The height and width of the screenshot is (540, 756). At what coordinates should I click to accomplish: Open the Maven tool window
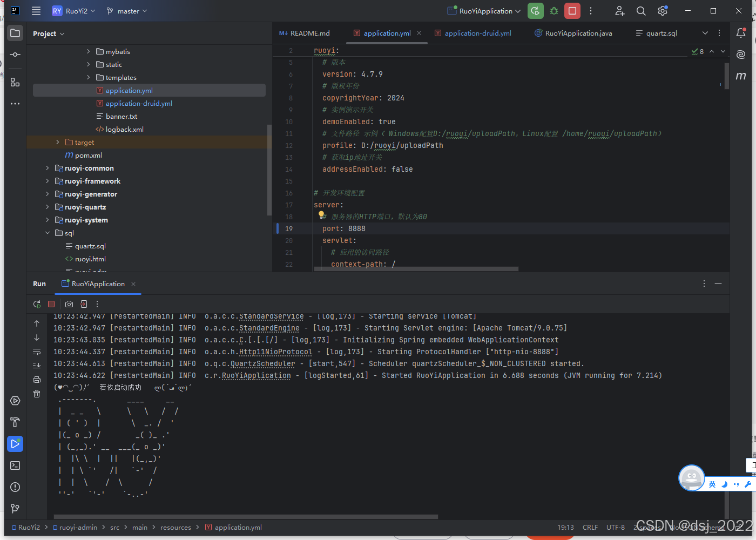[x=741, y=76]
